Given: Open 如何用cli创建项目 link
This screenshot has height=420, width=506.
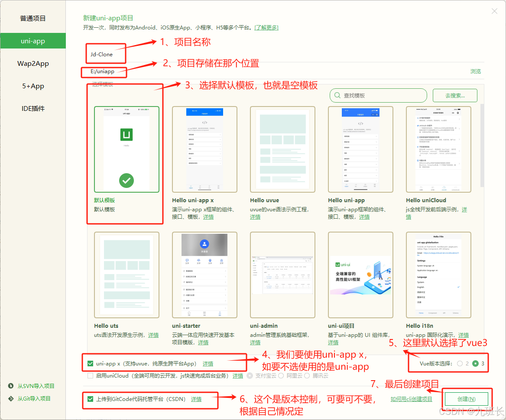Looking at the screenshot, I should [x=412, y=399].
